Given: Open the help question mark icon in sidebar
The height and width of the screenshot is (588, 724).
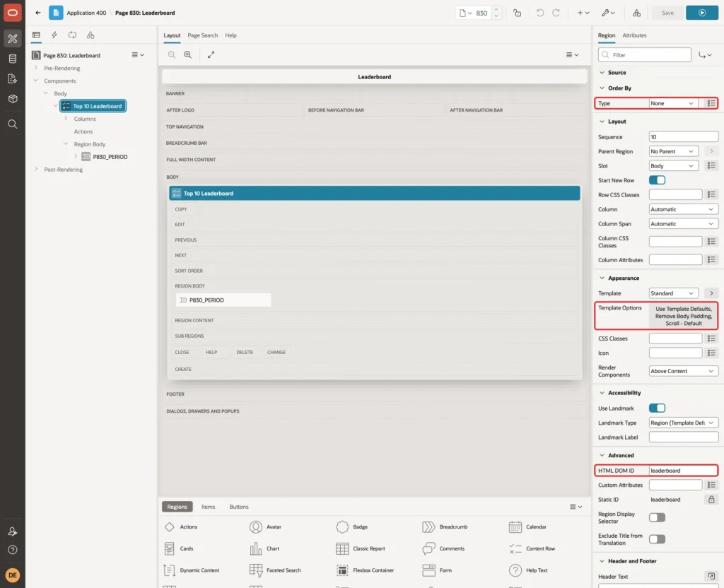Looking at the screenshot, I should [13, 550].
